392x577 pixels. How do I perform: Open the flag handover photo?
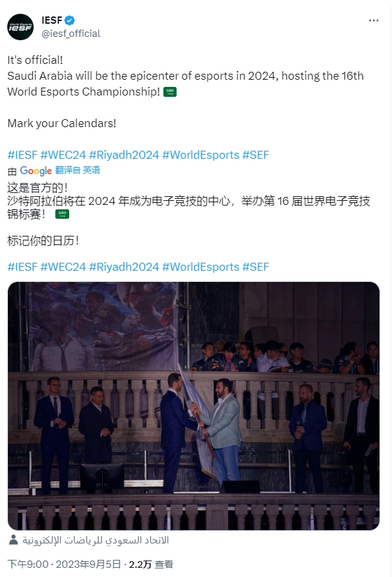pos(194,406)
